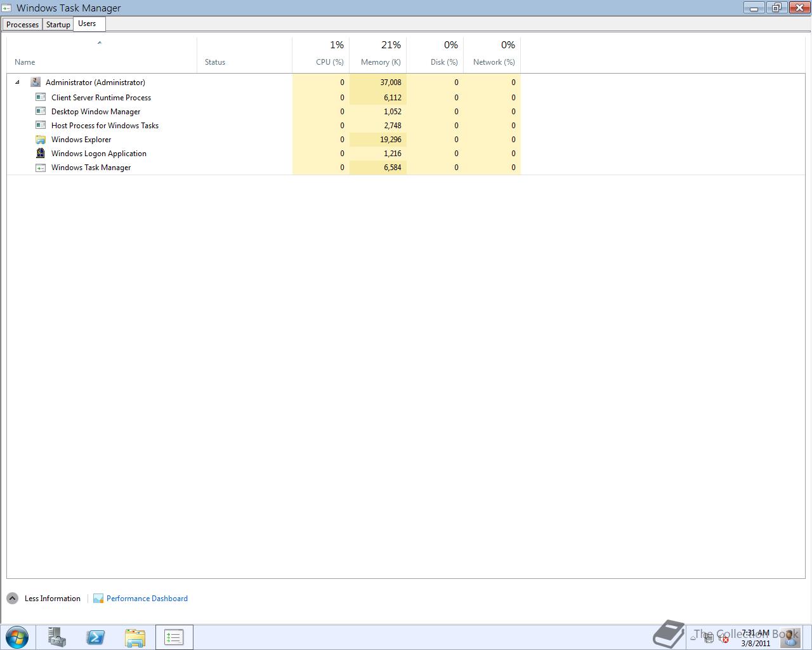
Task: Click the Windows Explorer folder icon
Action: click(x=41, y=139)
